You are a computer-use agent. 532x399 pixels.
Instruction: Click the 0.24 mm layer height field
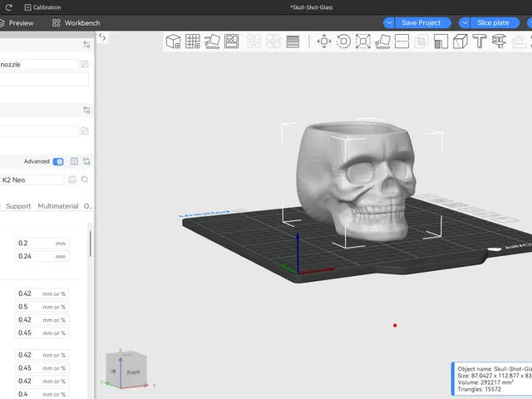point(42,256)
